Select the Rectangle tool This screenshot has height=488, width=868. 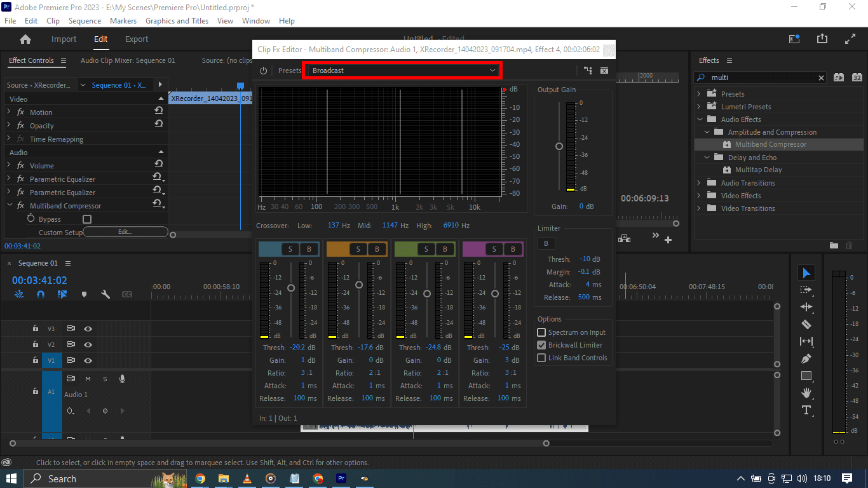pyautogui.click(x=806, y=376)
